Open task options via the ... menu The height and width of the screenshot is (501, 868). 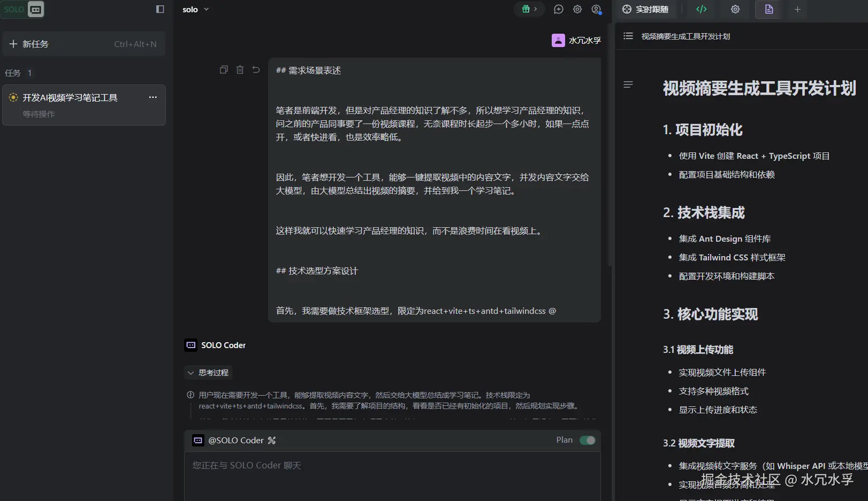click(153, 97)
